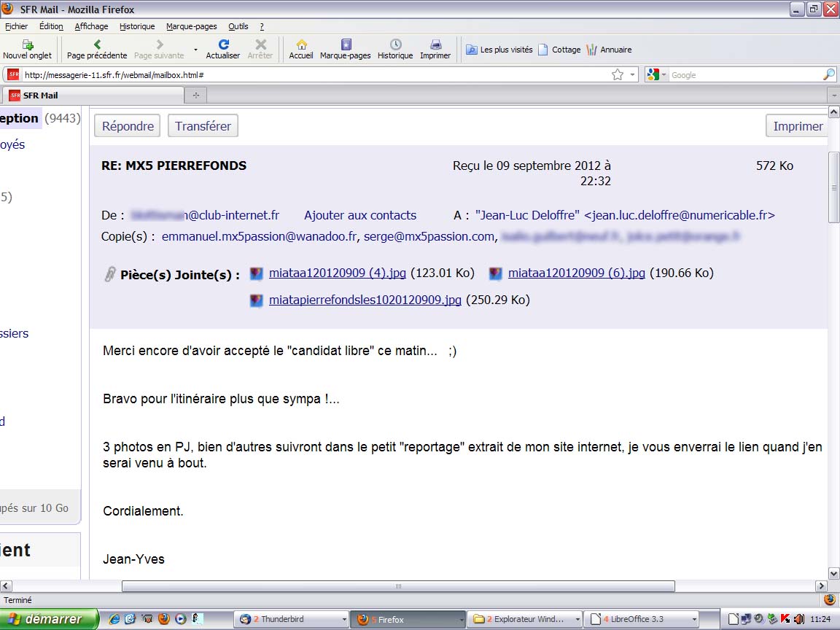Click the image icon beside miataa120120909 (4).jpg
840x630 pixels.
(x=257, y=273)
